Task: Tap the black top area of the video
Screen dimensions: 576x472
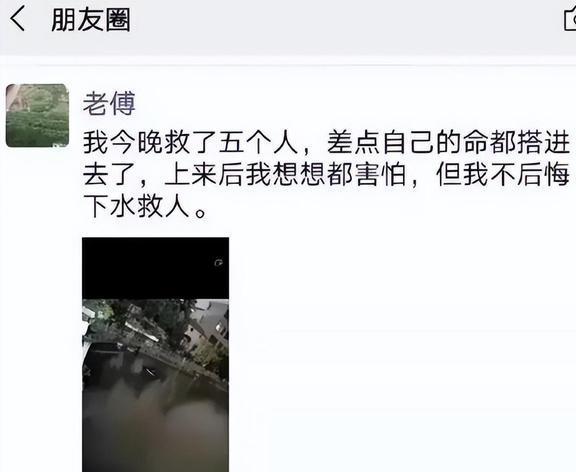Action: tap(155, 269)
